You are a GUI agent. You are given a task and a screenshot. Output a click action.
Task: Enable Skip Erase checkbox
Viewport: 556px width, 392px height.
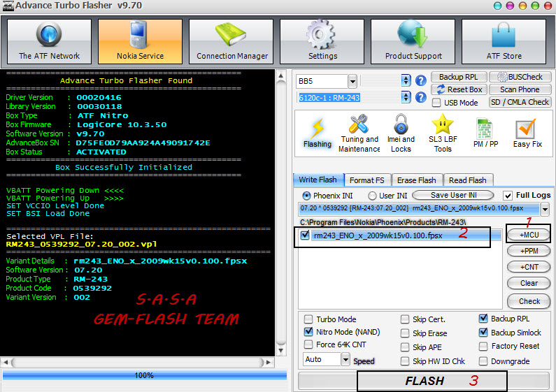click(x=405, y=333)
